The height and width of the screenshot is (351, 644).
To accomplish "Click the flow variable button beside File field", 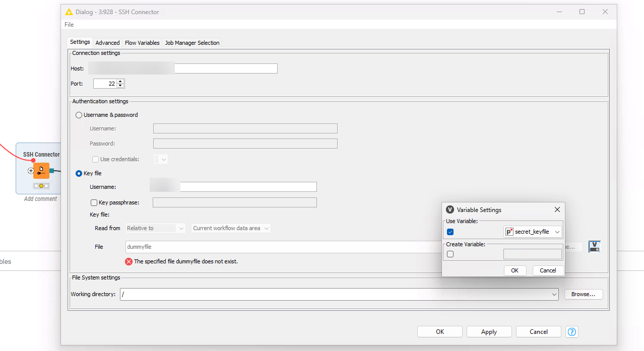I will (x=594, y=247).
